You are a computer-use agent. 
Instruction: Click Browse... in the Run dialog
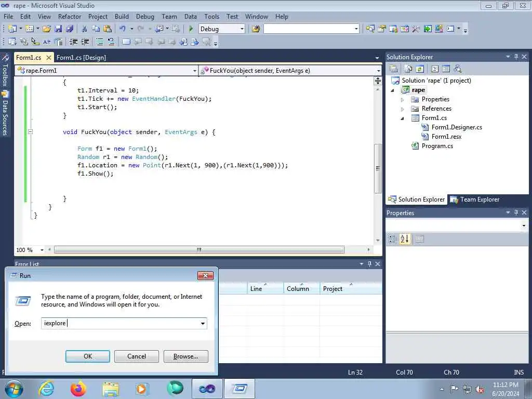pyautogui.click(x=185, y=356)
